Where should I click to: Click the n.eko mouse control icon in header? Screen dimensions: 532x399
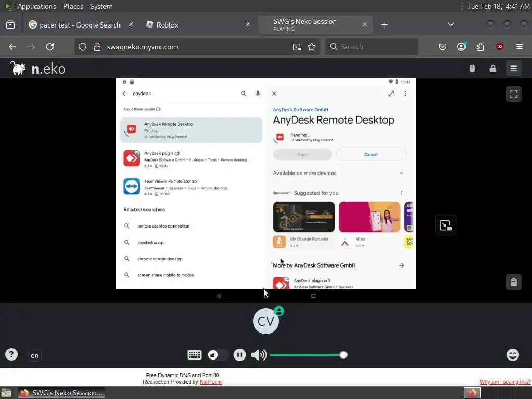click(472, 69)
